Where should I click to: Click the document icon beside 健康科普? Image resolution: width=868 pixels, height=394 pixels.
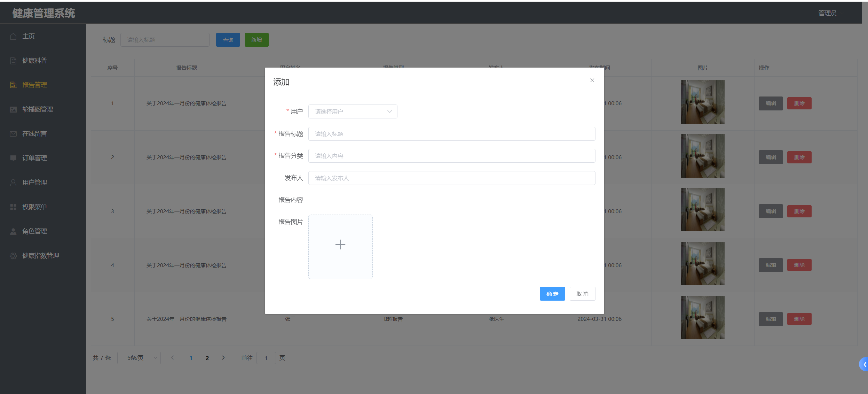coord(13,61)
